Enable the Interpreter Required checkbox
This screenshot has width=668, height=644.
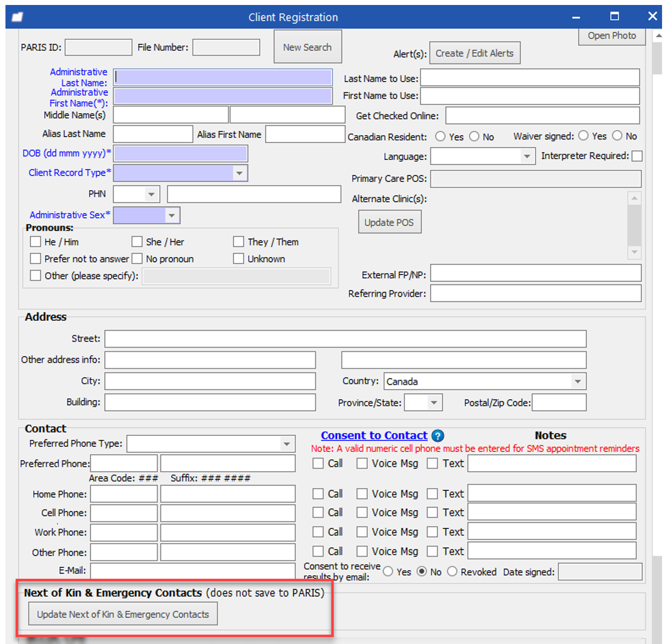[637, 156]
